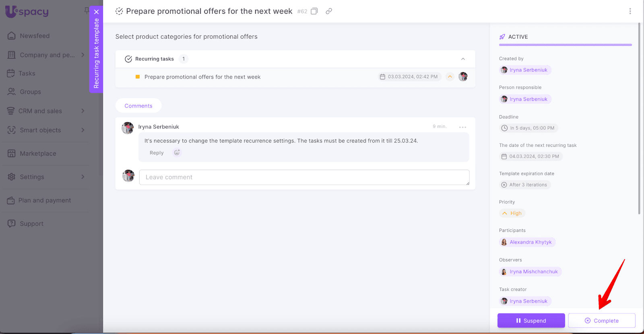The image size is (644, 334).
Task: Open Newsfeed from the sidebar
Action: point(35,36)
